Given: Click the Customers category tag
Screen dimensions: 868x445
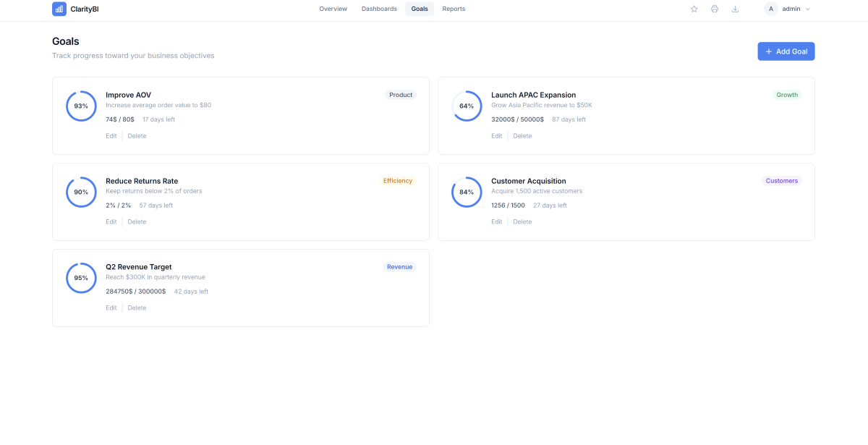Looking at the screenshot, I should click(x=781, y=181).
